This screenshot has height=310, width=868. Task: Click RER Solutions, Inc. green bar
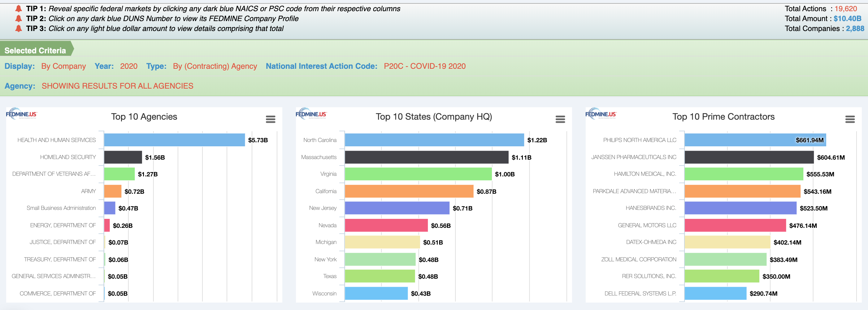[722, 276]
